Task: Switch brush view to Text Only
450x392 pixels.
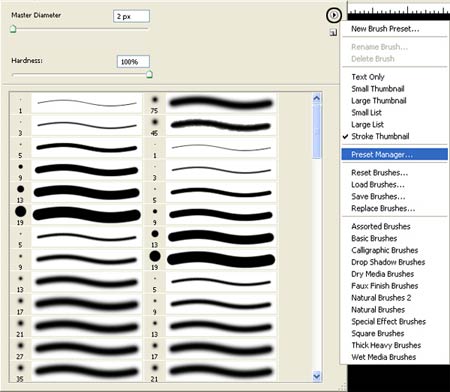Action: [368, 77]
